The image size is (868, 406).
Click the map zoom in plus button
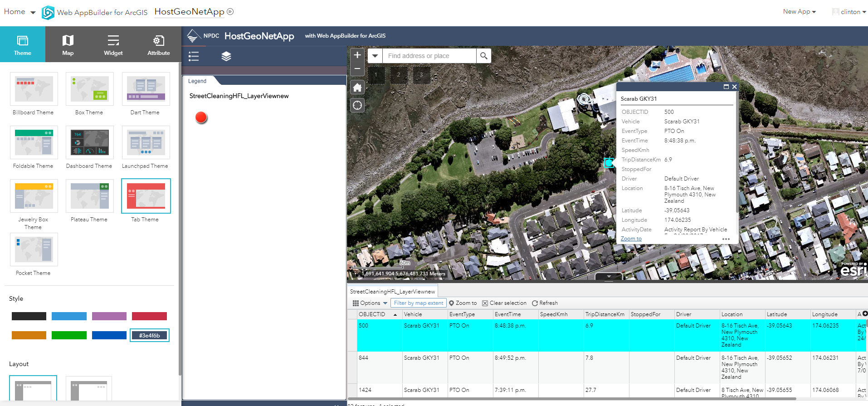point(357,55)
